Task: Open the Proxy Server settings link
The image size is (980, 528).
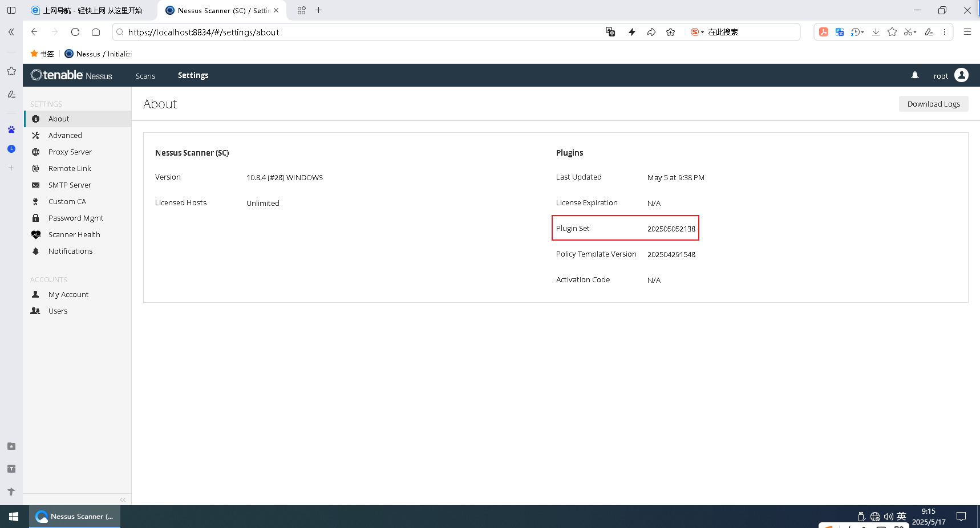Action: pos(70,152)
